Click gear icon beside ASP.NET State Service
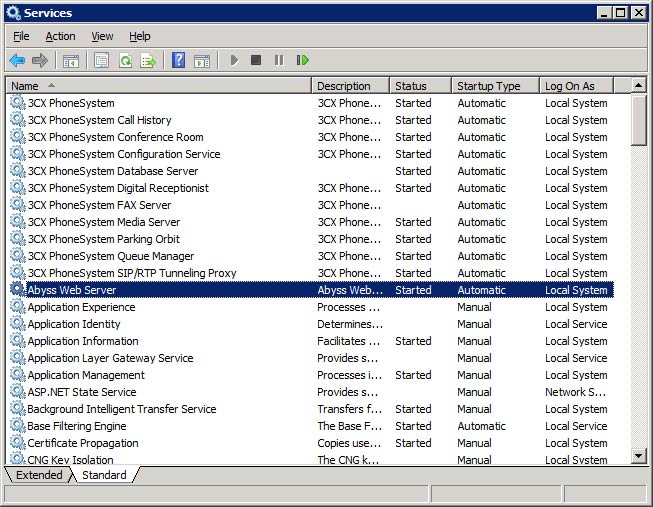Screen dimensions: 653x507 coord(17,392)
